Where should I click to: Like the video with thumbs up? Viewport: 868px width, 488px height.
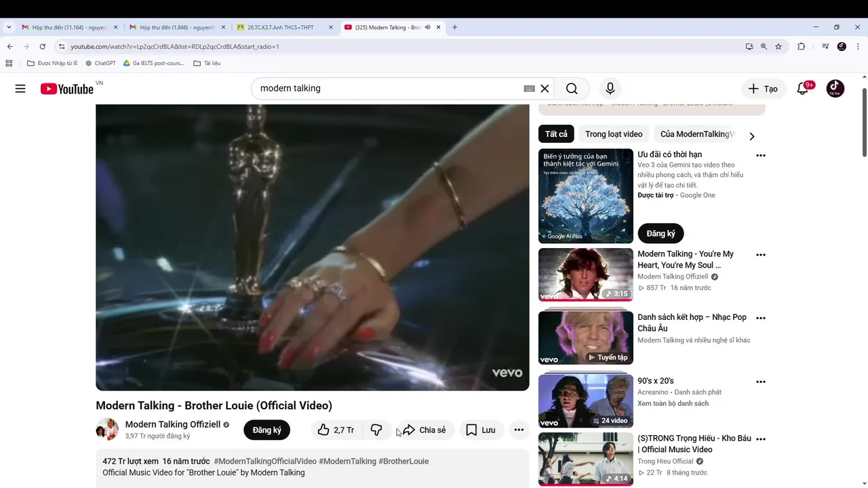coord(336,430)
